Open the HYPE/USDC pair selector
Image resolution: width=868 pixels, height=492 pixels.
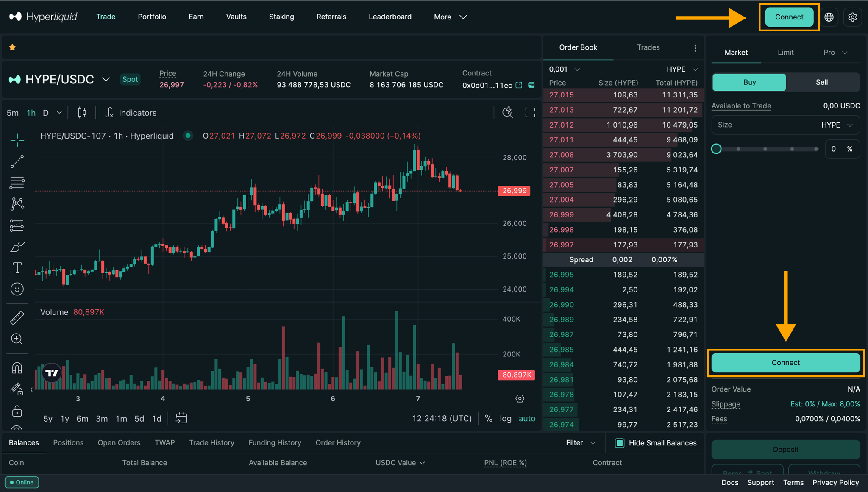(x=60, y=79)
